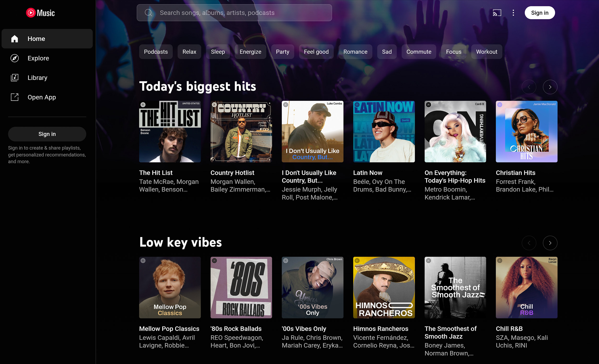Image resolution: width=599 pixels, height=364 pixels.
Task: Click the YouTube Music logo
Action: [x=40, y=13]
